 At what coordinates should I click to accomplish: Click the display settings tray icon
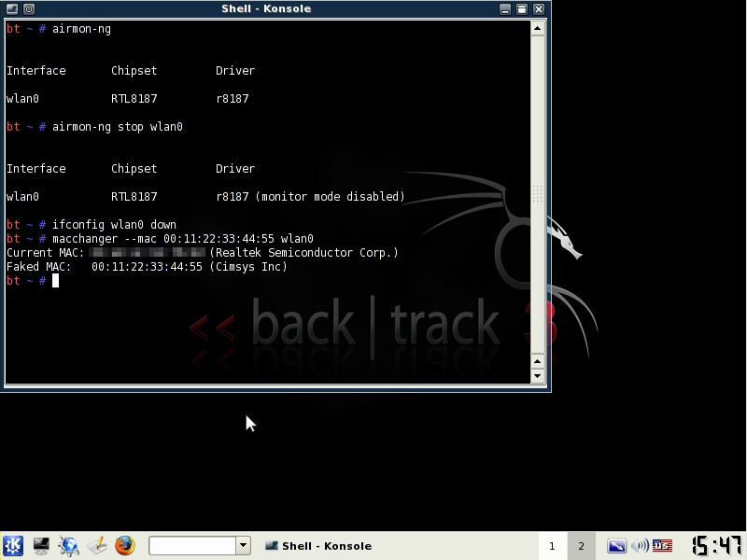click(x=616, y=546)
